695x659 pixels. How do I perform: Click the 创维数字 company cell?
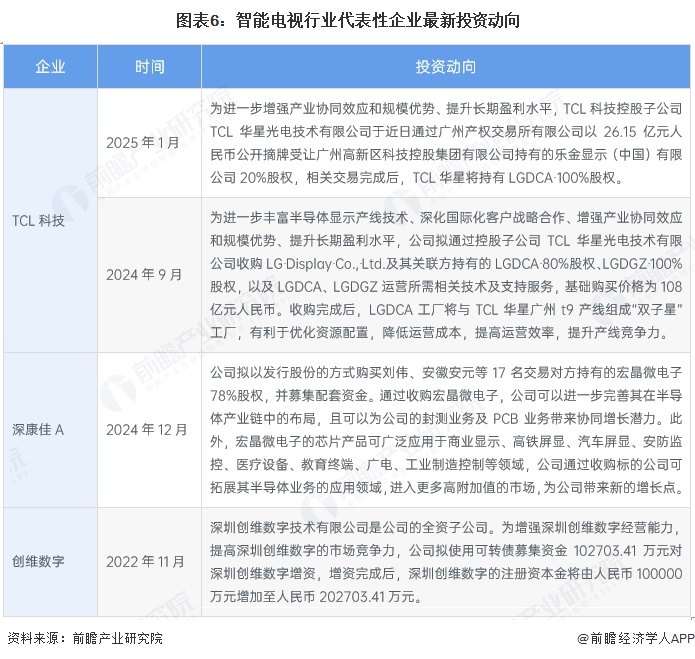(x=51, y=562)
